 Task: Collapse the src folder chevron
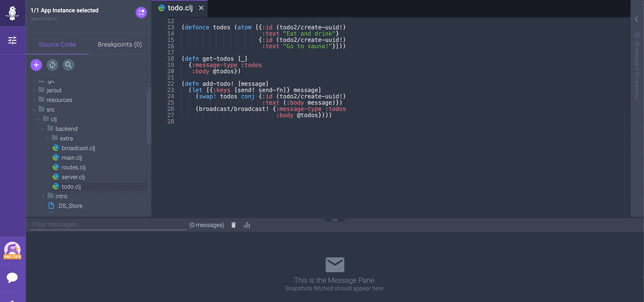point(34,110)
